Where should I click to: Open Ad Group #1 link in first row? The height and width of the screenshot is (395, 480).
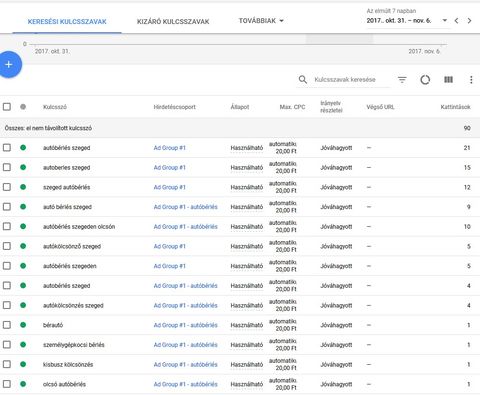click(x=169, y=148)
